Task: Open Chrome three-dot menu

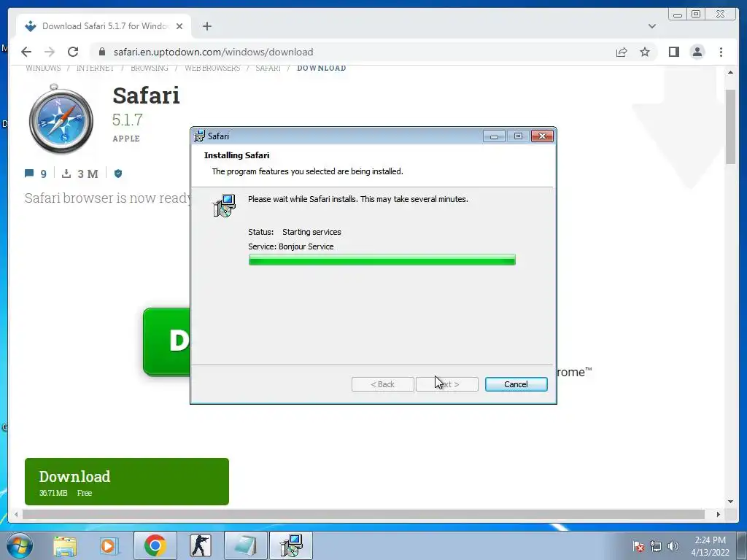Action: coord(721,52)
